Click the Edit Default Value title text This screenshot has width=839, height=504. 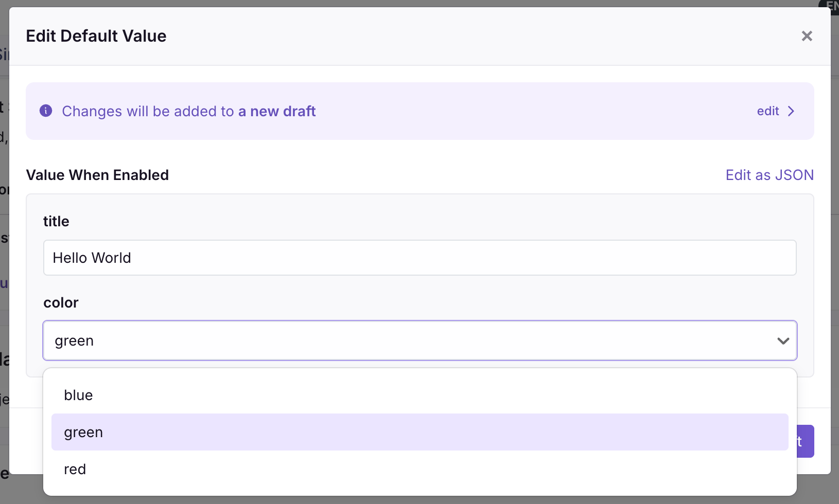(96, 35)
